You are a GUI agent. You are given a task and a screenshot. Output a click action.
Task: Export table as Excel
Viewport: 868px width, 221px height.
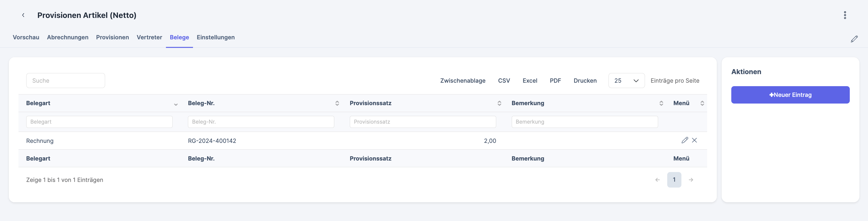530,81
